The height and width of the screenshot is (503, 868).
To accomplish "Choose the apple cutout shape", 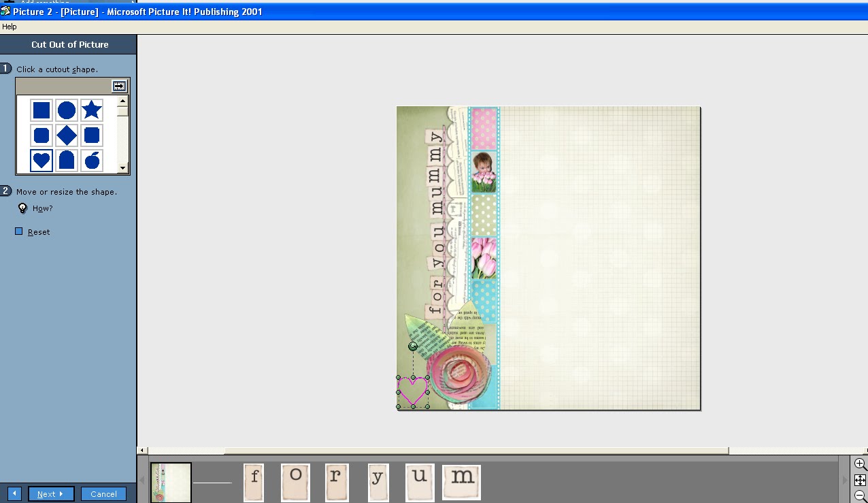I will pos(92,161).
